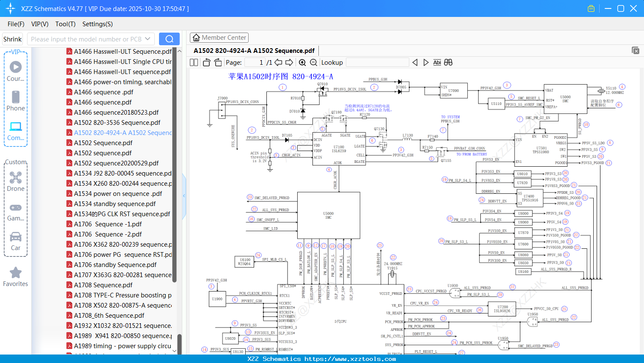Open the Game console category
The height and width of the screenshot is (363, 644).
tap(16, 212)
